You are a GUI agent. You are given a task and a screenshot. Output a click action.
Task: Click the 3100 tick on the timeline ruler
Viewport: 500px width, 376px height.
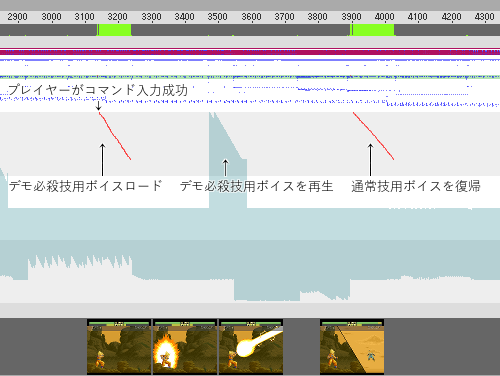click(84, 17)
